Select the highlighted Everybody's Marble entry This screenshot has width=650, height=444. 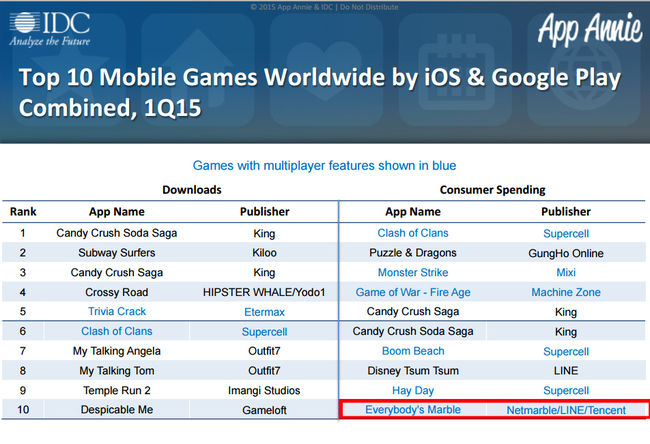(x=411, y=410)
